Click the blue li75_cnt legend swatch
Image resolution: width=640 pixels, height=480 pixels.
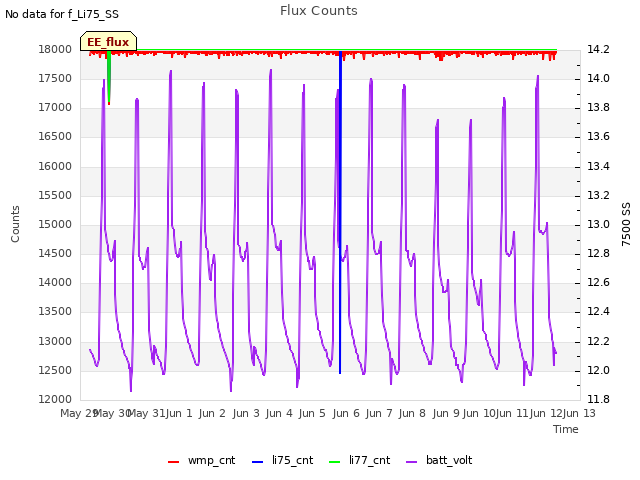[x=258, y=462]
